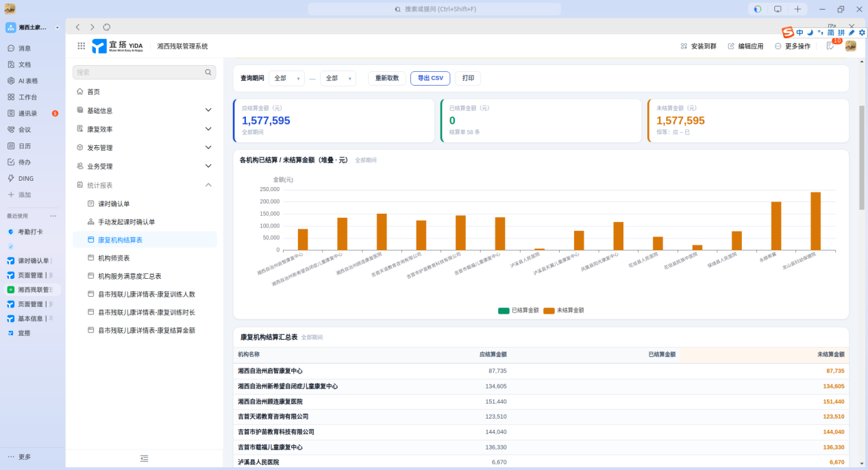Click the Sogou input settings gear
The width and height of the screenshot is (868, 470).
click(862, 32)
